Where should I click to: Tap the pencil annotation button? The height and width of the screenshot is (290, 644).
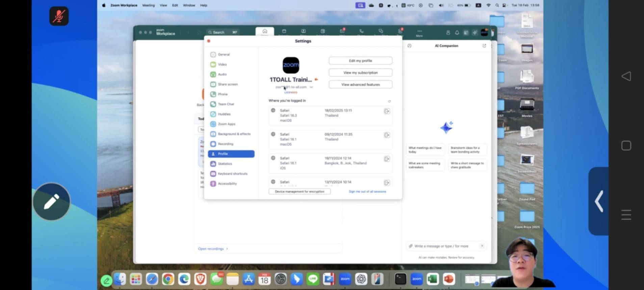point(52,202)
